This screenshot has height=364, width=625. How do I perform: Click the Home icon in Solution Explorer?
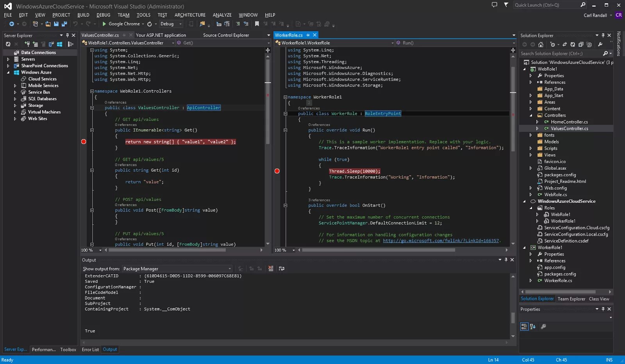[541, 44]
